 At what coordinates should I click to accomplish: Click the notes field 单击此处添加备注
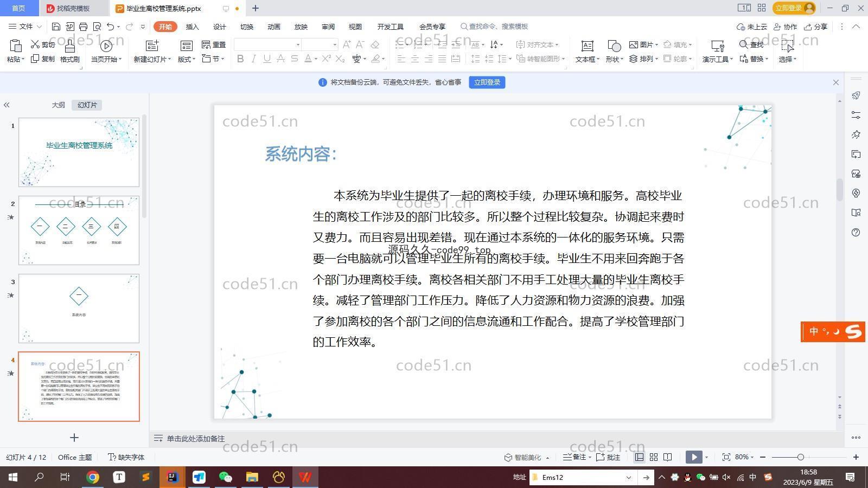click(196, 439)
